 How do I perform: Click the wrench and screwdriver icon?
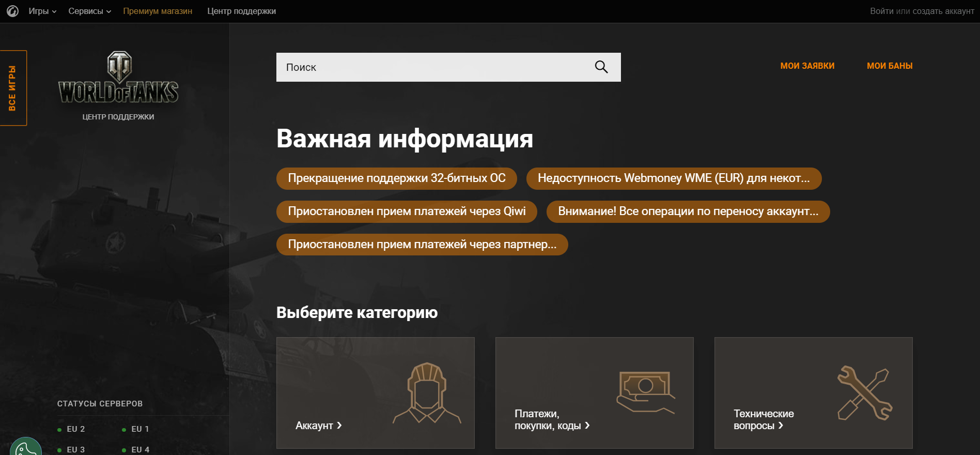pyautogui.click(x=865, y=393)
